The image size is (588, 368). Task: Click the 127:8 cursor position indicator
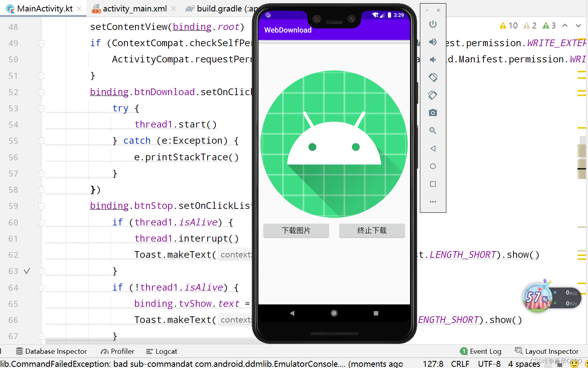[433, 364]
